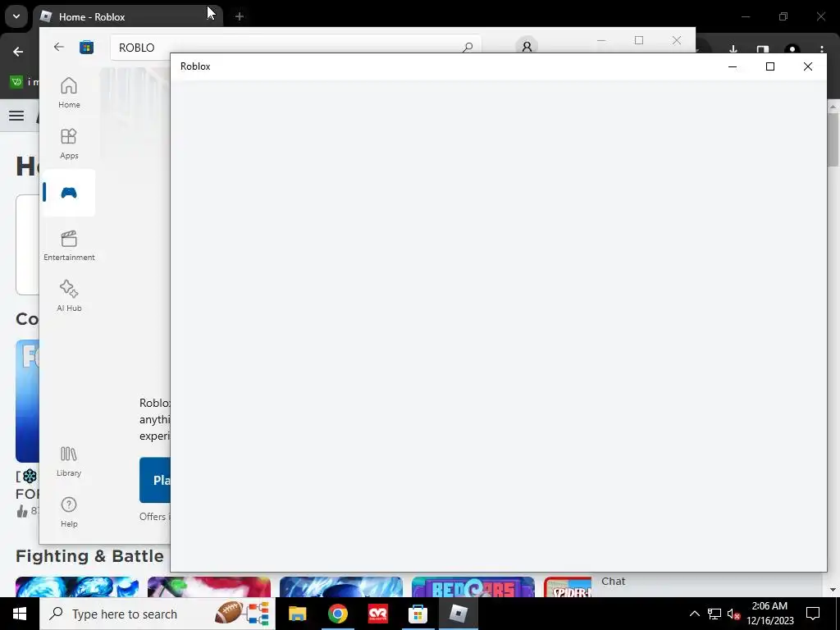840x630 pixels.
Task: Open taskbar clock showing 2:06 AM
Action: [769, 614]
